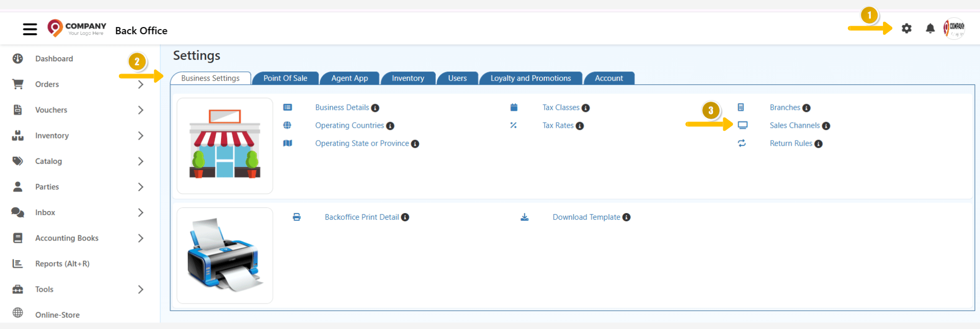Open Reports (Alt+R) in sidebar
The image size is (980, 329).
pyautogui.click(x=62, y=264)
